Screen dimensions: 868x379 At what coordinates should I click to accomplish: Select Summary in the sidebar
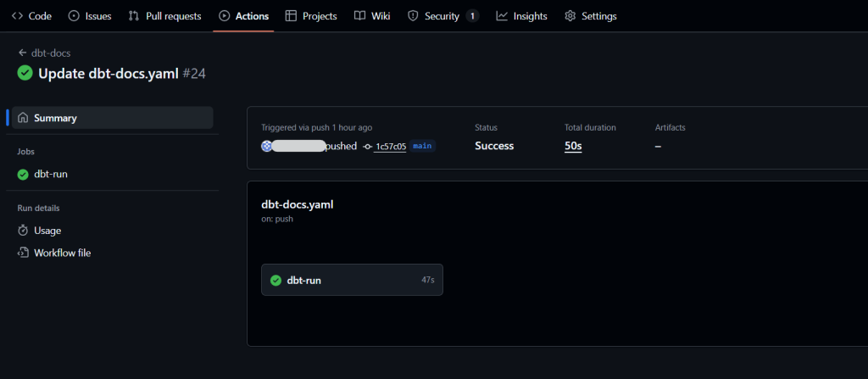(113, 118)
